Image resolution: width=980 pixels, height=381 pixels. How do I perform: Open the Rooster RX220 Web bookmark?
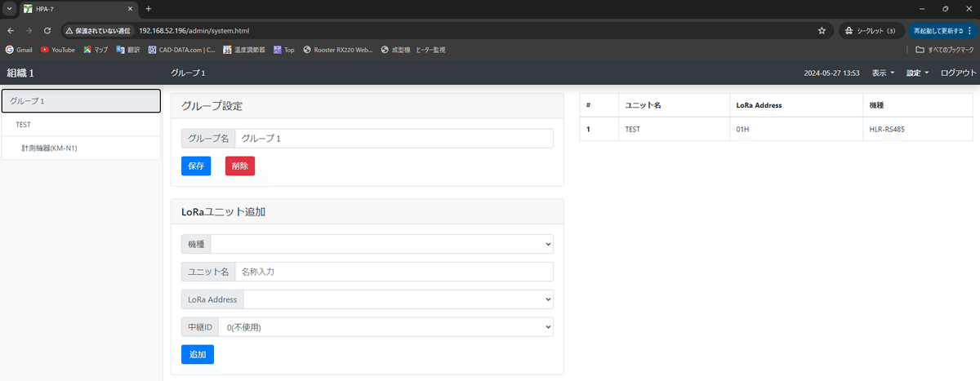338,50
